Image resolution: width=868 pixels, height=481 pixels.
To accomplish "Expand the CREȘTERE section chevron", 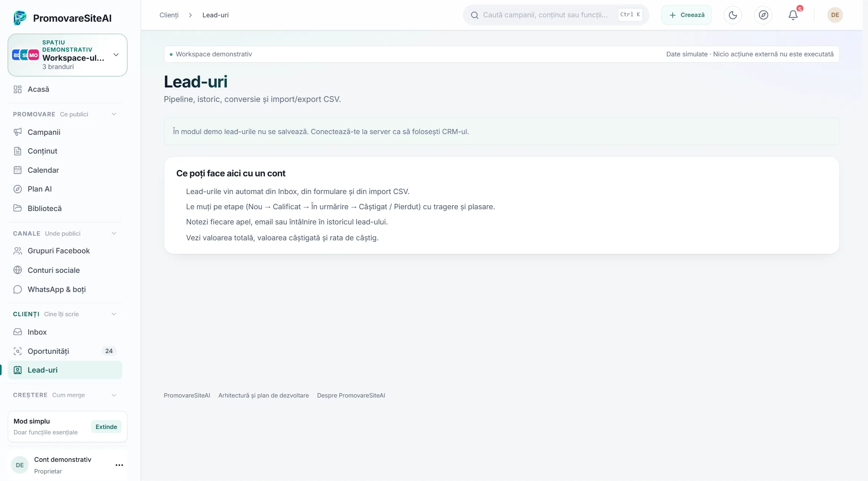I will click(114, 395).
